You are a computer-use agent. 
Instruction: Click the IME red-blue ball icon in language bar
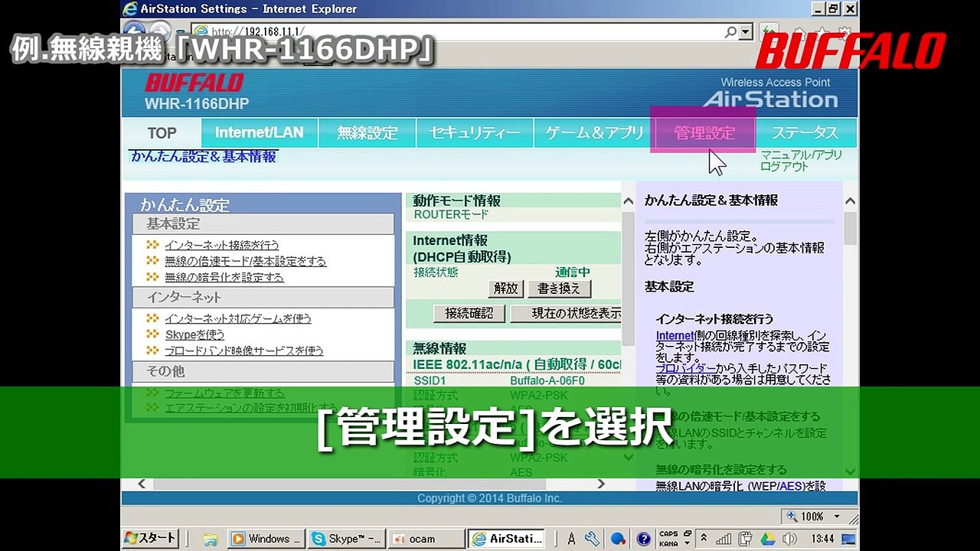618,539
